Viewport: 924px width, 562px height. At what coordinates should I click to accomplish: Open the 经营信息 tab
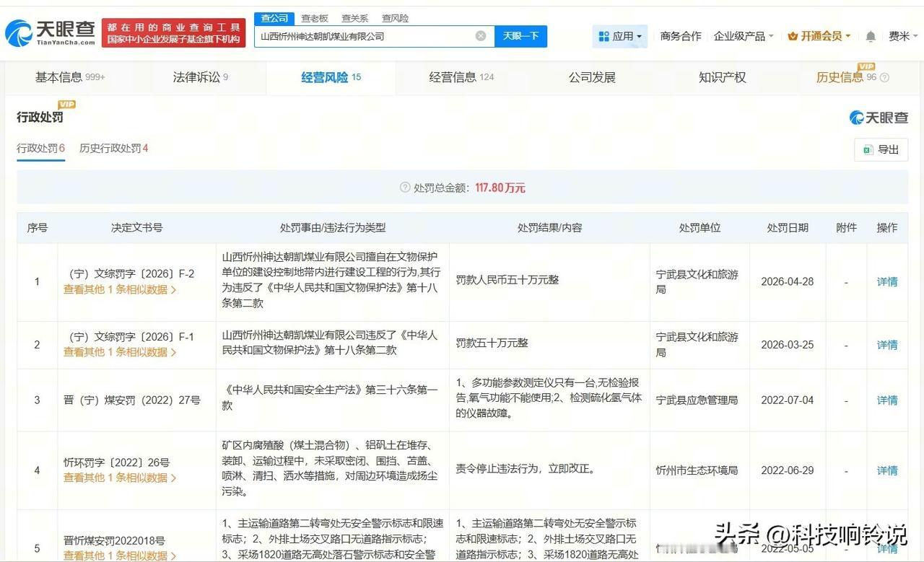(x=461, y=77)
